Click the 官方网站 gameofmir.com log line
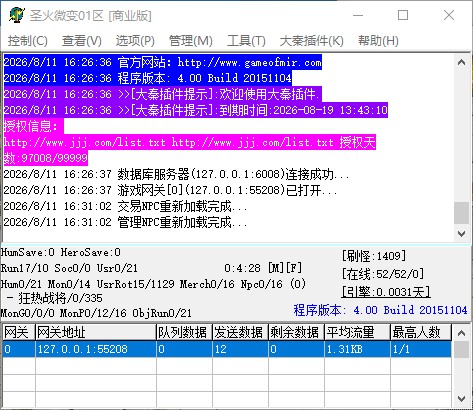The width and height of the screenshot is (473, 410). coord(163,62)
